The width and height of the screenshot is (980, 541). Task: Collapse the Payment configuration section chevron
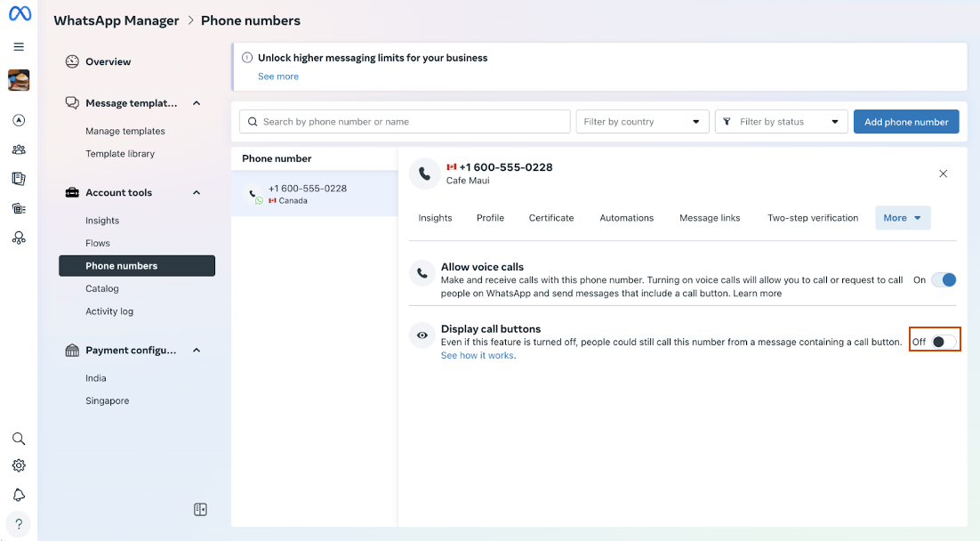197,351
